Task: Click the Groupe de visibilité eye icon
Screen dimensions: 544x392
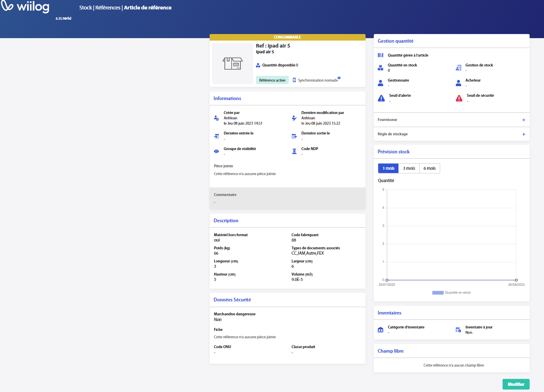Action: click(x=217, y=151)
